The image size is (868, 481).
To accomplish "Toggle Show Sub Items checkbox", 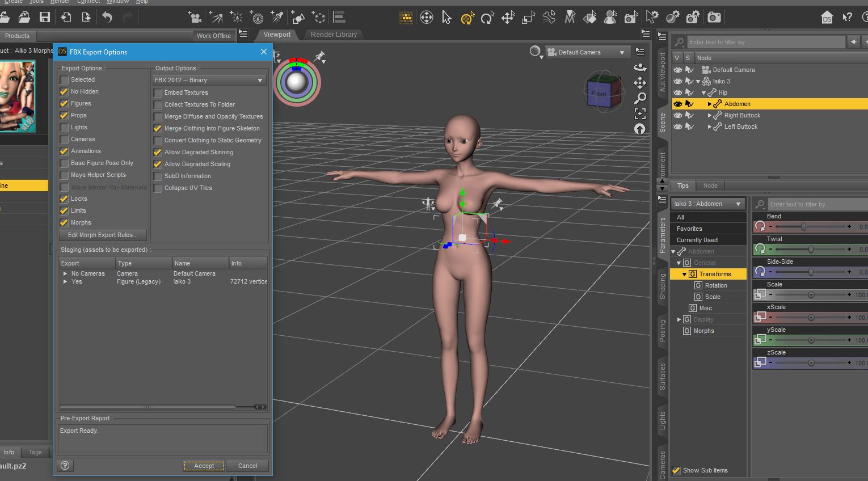I will [676, 470].
